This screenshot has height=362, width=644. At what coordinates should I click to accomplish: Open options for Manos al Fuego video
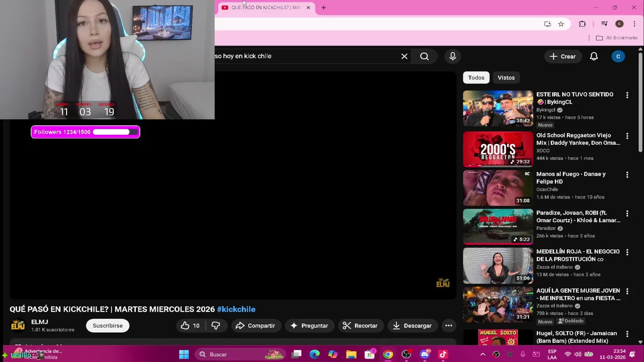pyautogui.click(x=627, y=175)
